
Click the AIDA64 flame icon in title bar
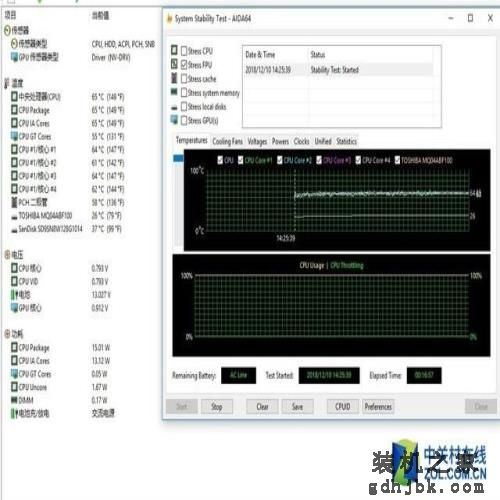(x=170, y=18)
